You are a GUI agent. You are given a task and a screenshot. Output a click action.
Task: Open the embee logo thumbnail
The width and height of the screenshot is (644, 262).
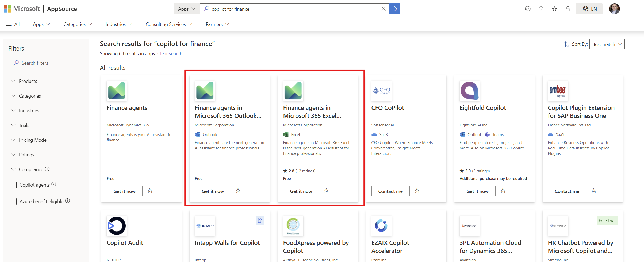[558, 91]
